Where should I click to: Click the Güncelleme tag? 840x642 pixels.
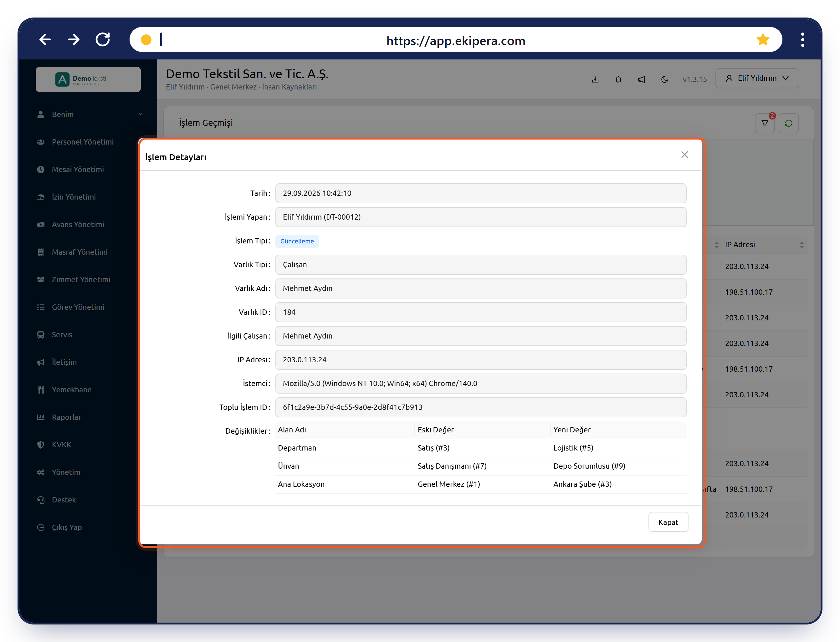[297, 241]
